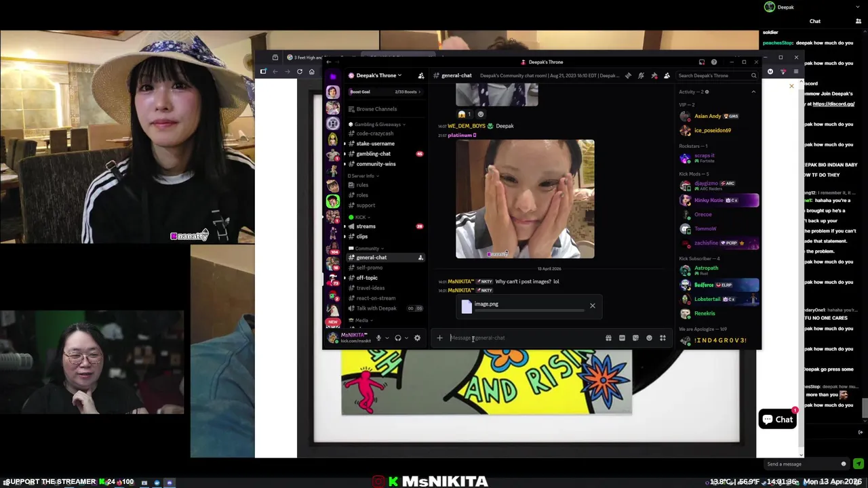Open Kinky Katie member profile
Image resolution: width=868 pixels, height=488 pixels.
[x=718, y=201]
